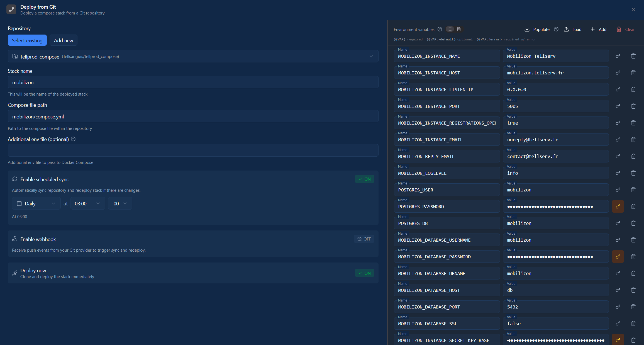
Task: Clear all environment variables
Action: [x=625, y=29]
